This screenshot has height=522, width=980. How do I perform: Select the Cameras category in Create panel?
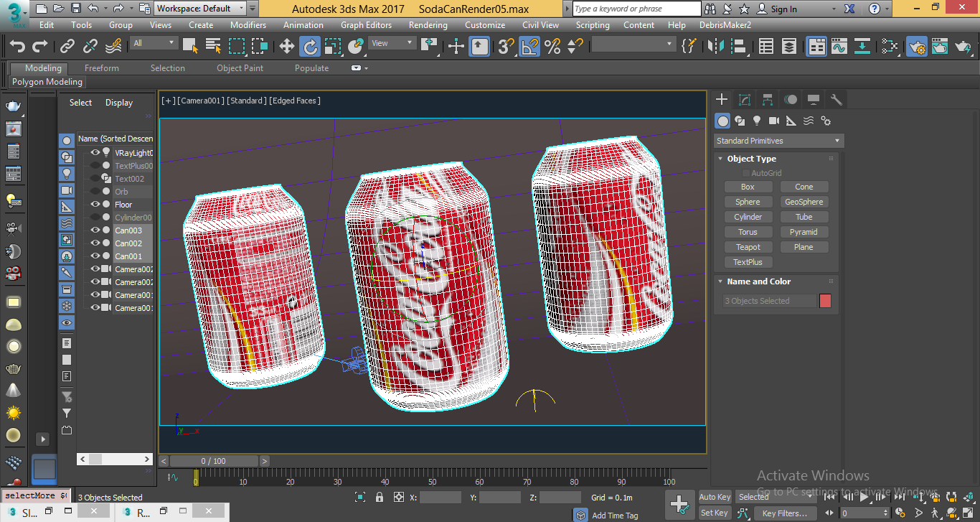774,121
